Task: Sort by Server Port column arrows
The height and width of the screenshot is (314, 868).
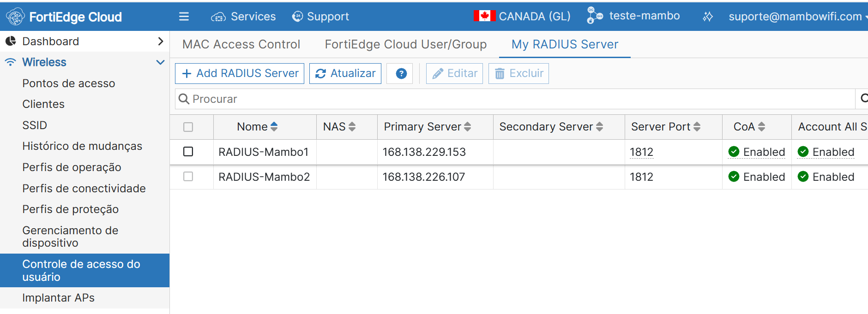Action: coord(697,127)
